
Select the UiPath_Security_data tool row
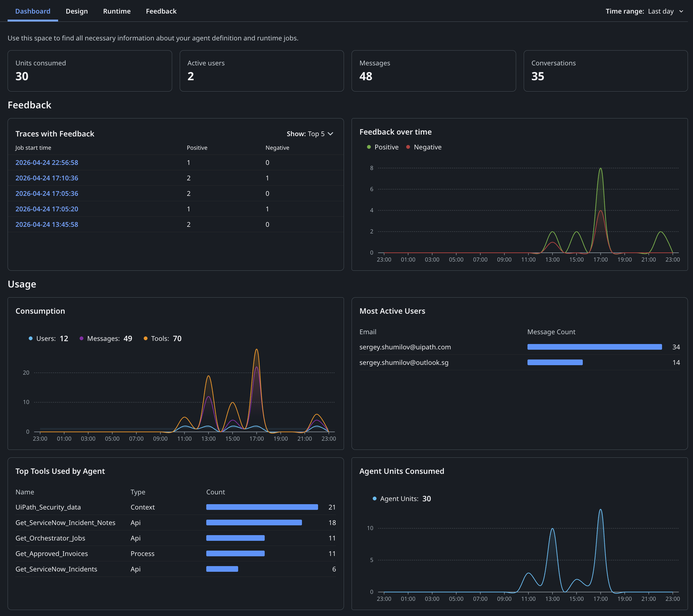click(x=176, y=507)
